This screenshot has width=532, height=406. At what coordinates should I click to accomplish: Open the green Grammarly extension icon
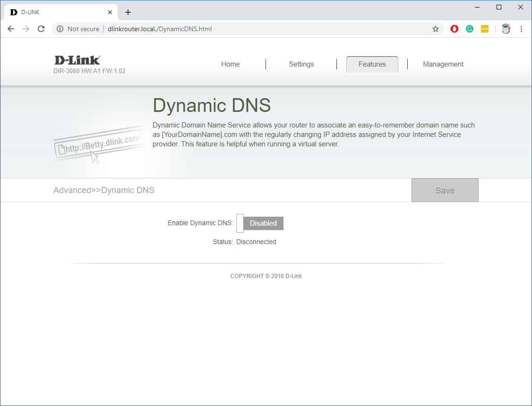point(470,29)
